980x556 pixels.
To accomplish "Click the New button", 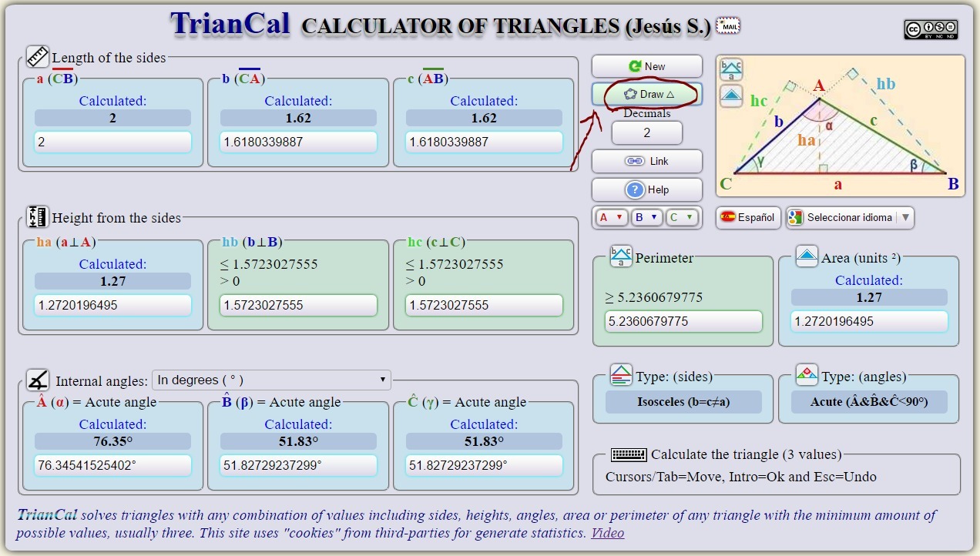I will tap(647, 66).
